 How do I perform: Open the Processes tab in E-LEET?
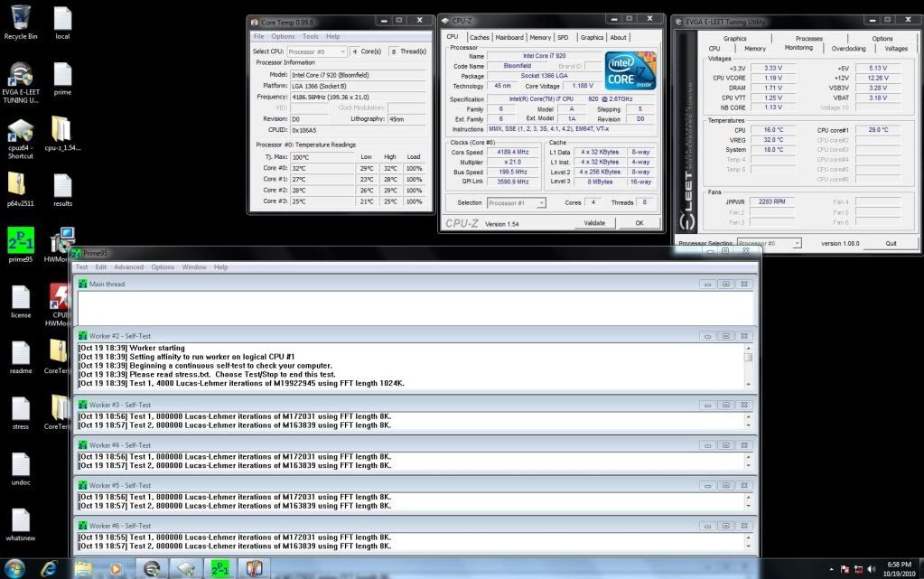click(809, 38)
